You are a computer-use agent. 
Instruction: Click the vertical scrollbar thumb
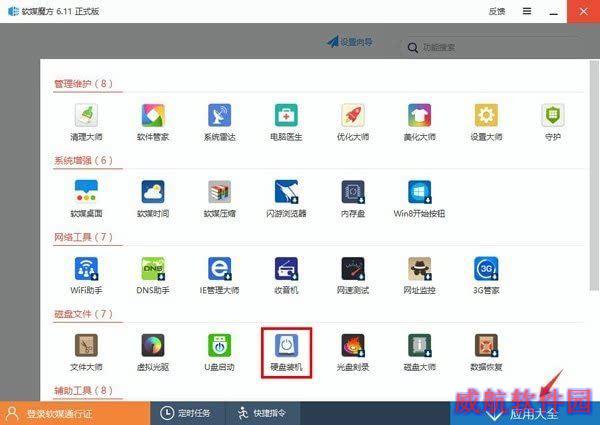click(594, 175)
